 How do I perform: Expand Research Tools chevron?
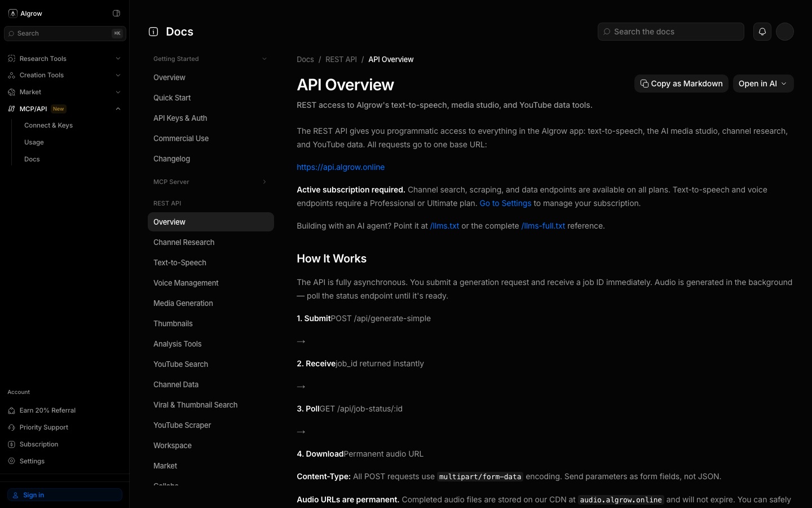(x=118, y=59)
